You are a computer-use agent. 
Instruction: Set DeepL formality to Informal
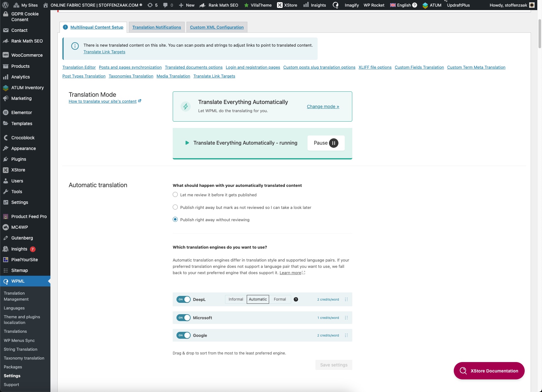236,299
